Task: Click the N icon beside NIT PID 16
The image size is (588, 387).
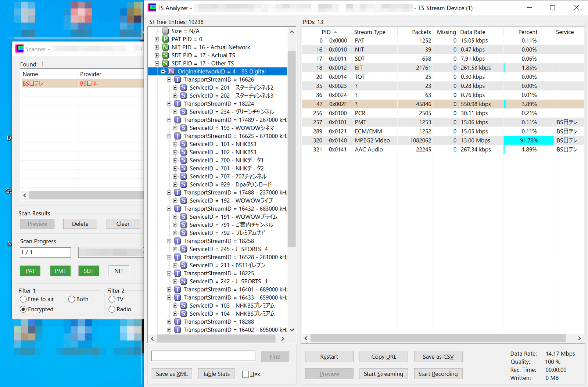Action: pyautogui.click(x=165, y=47)
